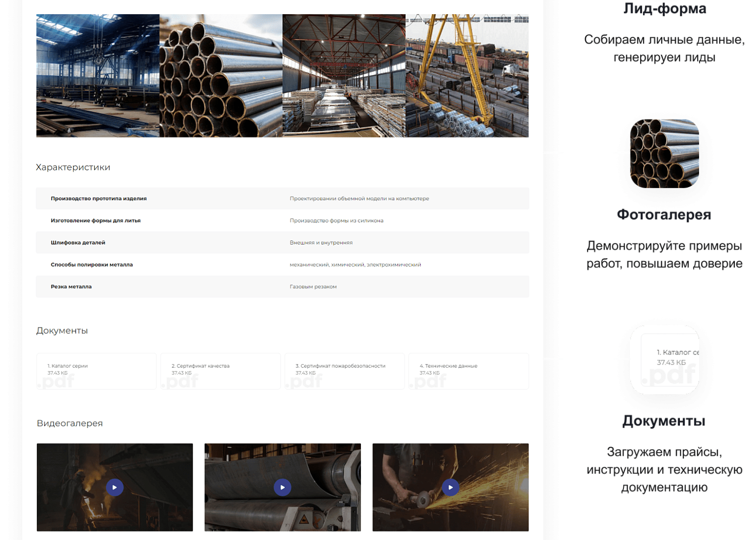
Task: Select the Резка металла row
Action: [282, 286]
